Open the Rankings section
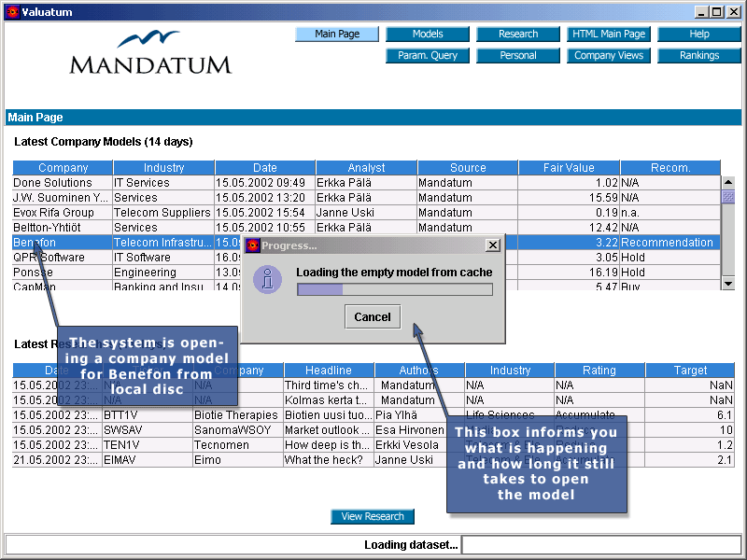This screenshot has width=747, height=560. [x=698, y=55]
